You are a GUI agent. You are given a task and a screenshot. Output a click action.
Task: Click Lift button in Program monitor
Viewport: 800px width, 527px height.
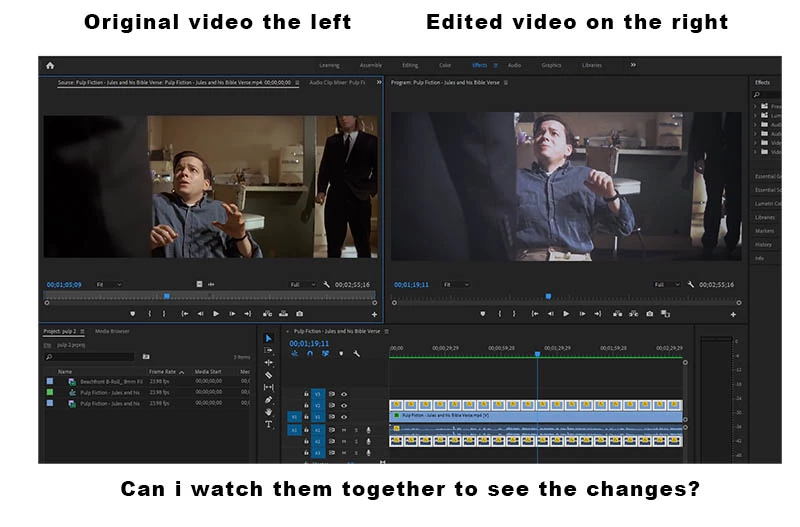coord(617,314)
